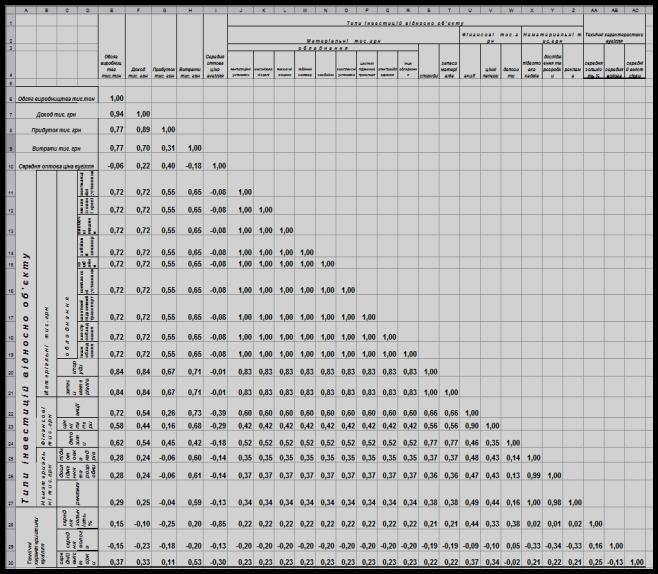Pick the cell with 0,29

pyautogui.click(x=112, y=494)
